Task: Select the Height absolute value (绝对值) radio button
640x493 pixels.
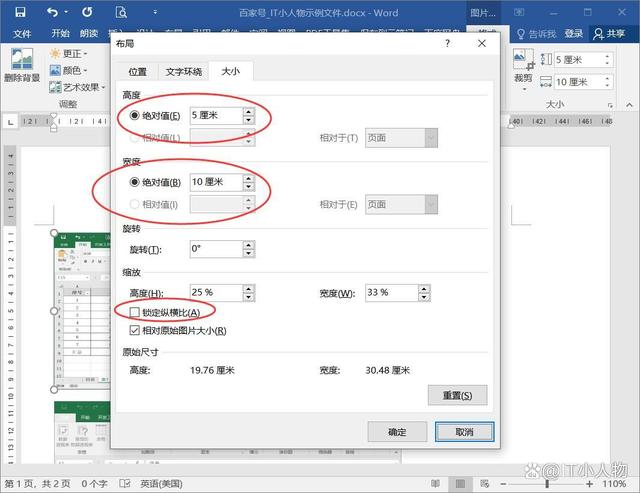Action: 135,116
